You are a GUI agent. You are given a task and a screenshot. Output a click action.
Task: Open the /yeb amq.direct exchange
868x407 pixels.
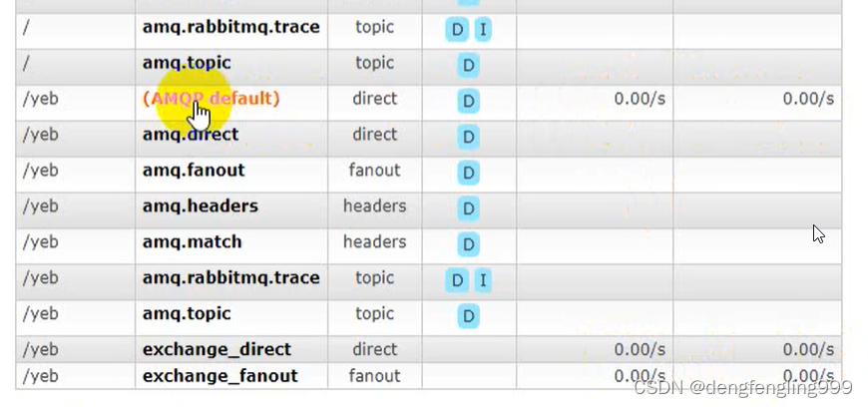191,135
